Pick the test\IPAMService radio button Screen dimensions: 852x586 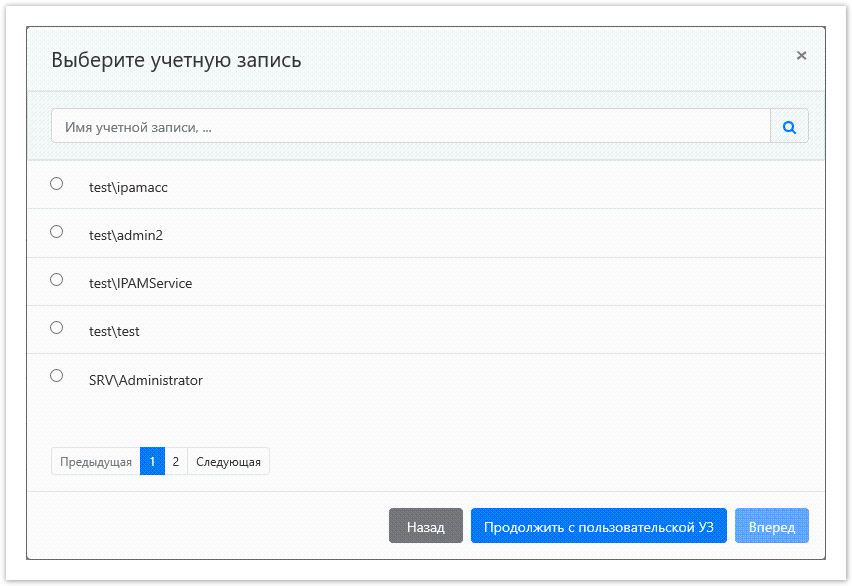(x=57, y=280)
